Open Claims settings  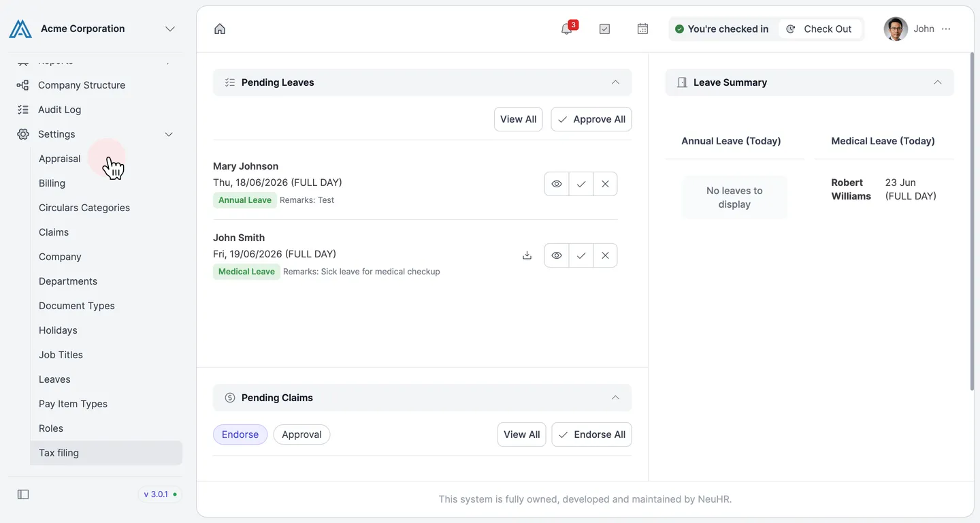pos(106,232)
